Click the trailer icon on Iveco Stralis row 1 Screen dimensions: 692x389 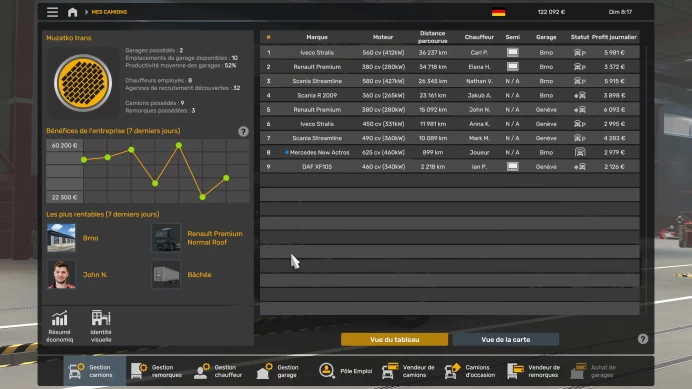pyautogui.click(x=512, y=52)
